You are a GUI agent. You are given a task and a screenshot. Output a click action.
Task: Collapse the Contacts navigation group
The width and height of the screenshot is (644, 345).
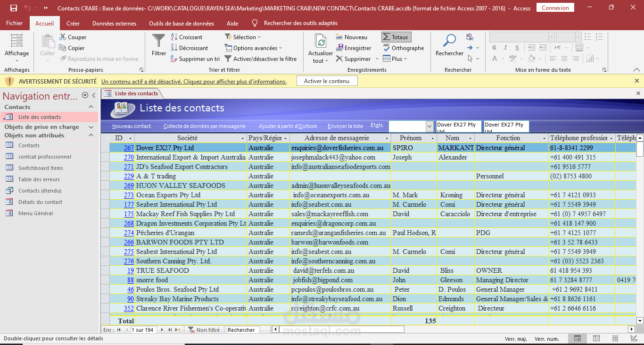pos(91,107)
